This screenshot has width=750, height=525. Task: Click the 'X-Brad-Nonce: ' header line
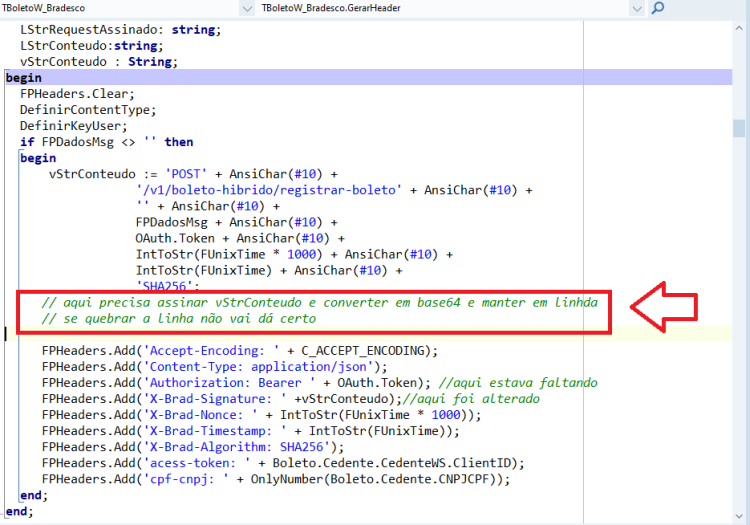tap(261, 415)
